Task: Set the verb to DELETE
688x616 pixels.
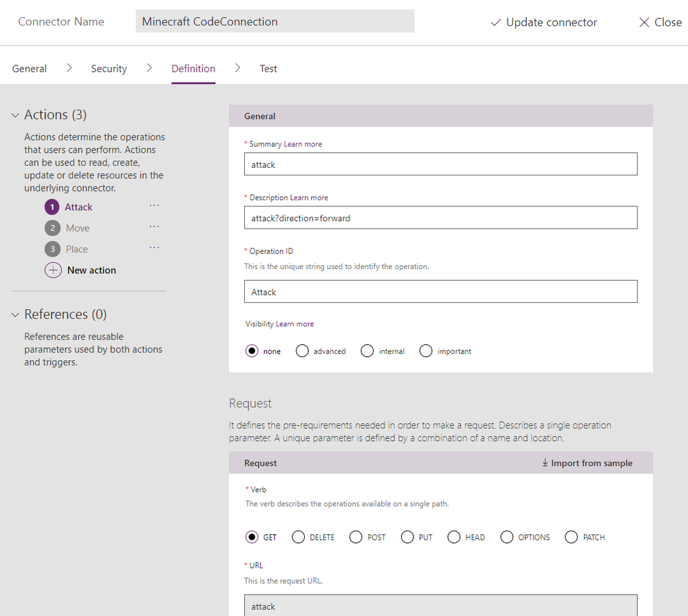Action: coord(299,537)
